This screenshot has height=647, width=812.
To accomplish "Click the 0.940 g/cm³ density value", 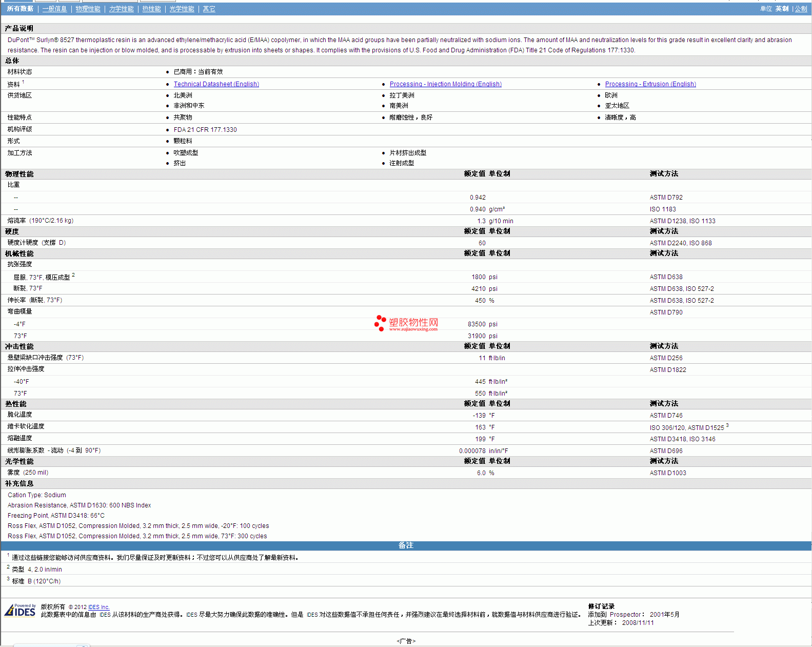I will pyautogui.click(x=487, y=209).
